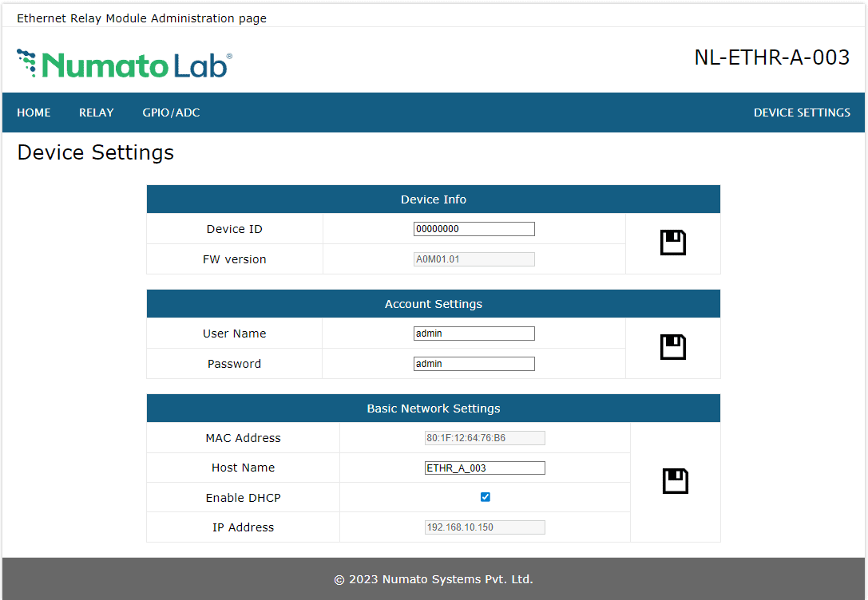The width and height of the screenshot is (868, 600).
Task: Click the MAC Address field
Action: coord(485,438)
